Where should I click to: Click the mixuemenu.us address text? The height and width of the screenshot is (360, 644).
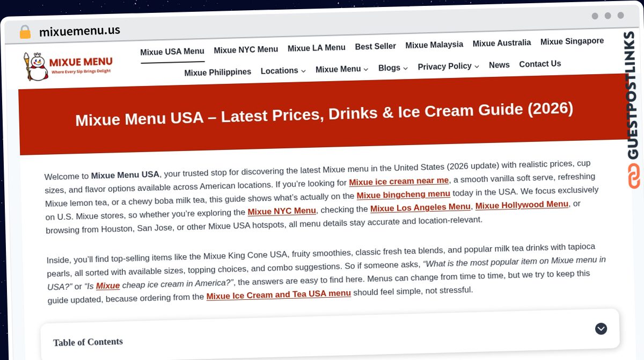click(79, 31)
